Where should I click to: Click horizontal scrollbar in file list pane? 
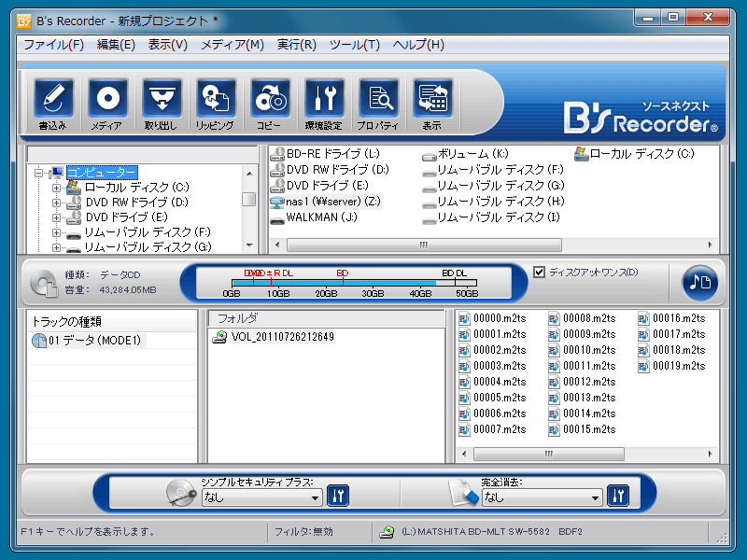[x=548, y=454]
